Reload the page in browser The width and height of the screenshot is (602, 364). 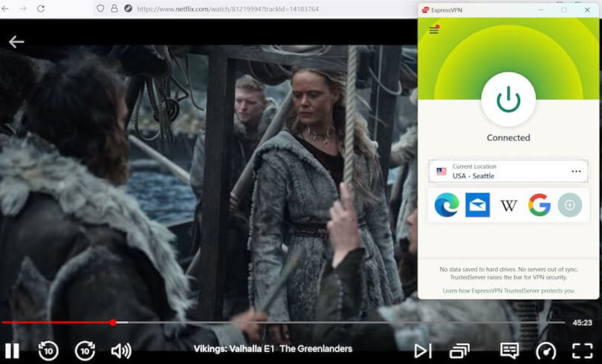pos(41,8)
